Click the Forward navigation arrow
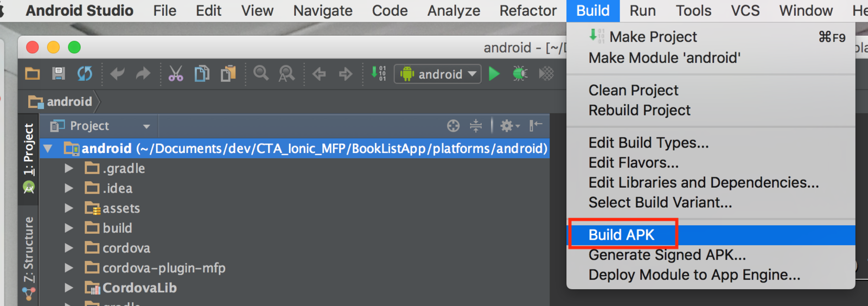Image resolution: width=868 pixels, height=306 pixels. click(x=346, y=73)
